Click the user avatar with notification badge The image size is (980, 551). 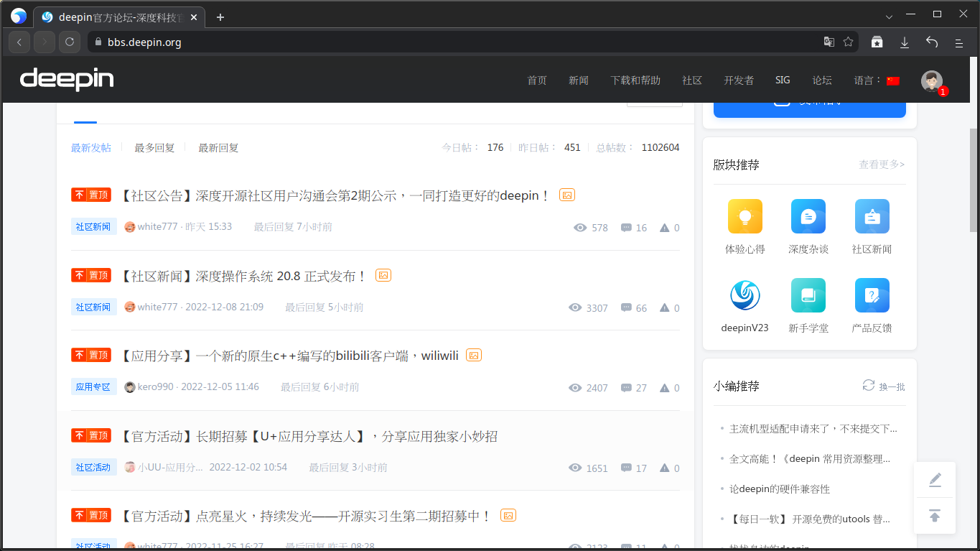931,81
